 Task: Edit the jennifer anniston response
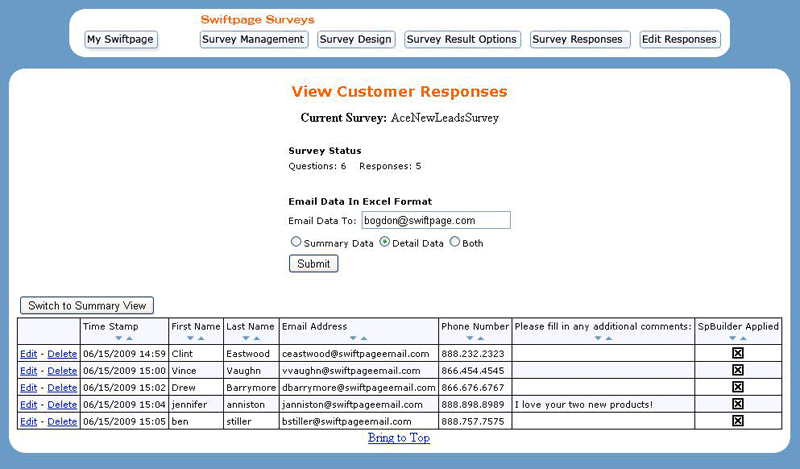coord(29,404)
